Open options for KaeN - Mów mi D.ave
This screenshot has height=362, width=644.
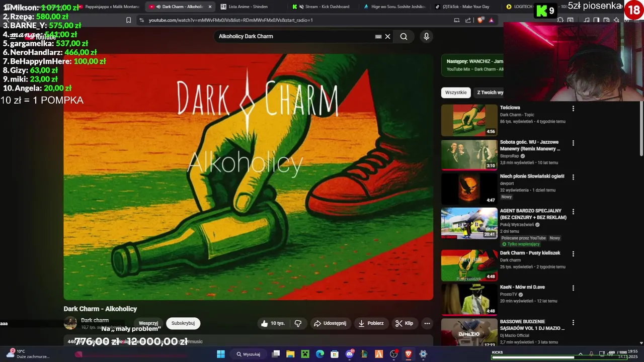coord(573,288)
